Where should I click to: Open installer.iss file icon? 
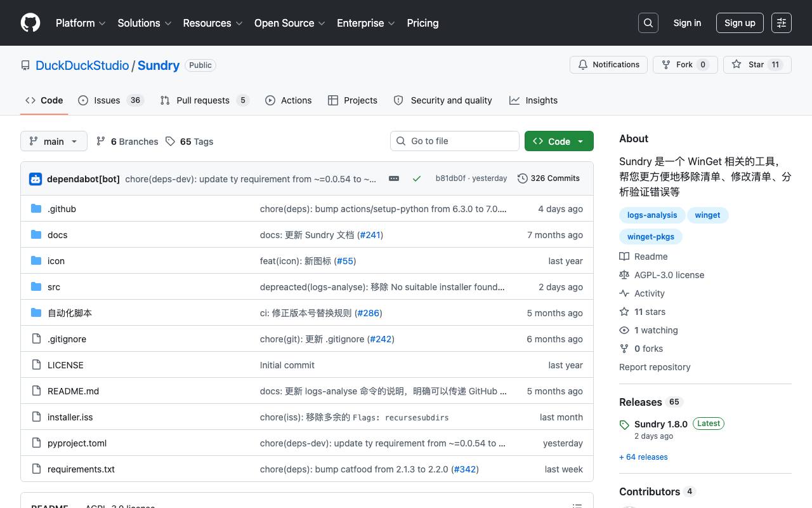pos(36,417)
